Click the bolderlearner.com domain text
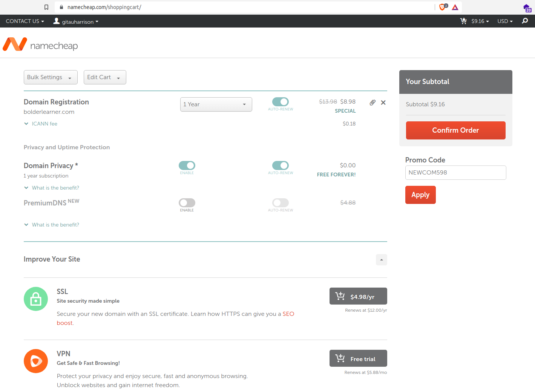535x392 pixels. point(49,112)
